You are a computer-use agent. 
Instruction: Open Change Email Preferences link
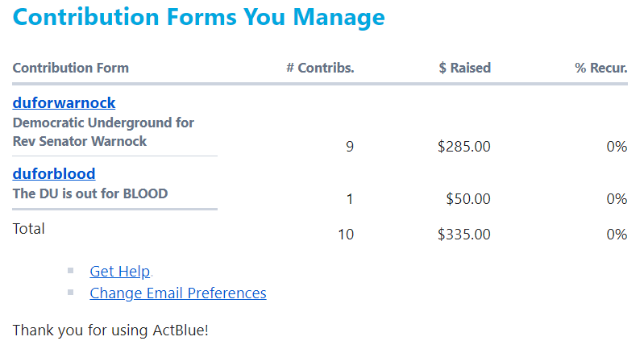pos(177,293)
